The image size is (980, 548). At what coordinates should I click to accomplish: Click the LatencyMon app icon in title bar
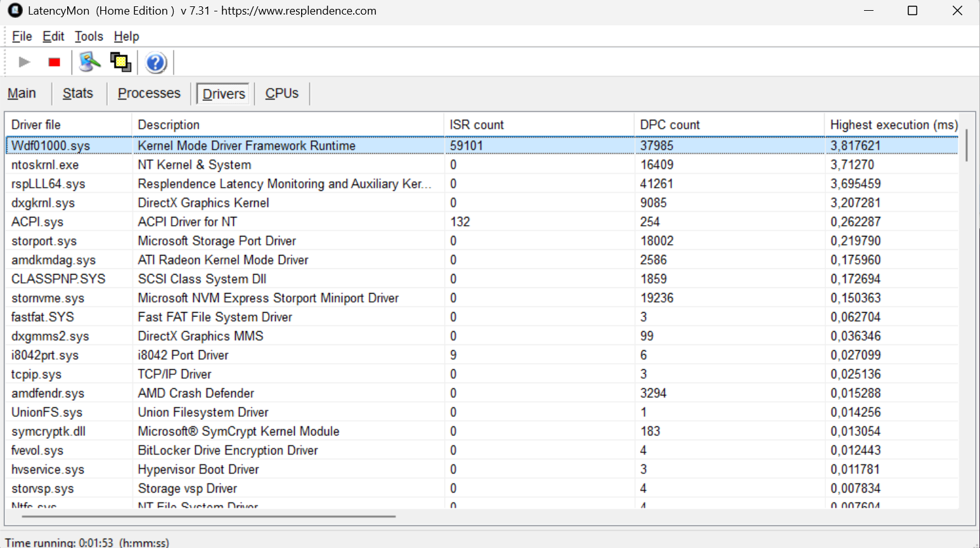(15, 11)
